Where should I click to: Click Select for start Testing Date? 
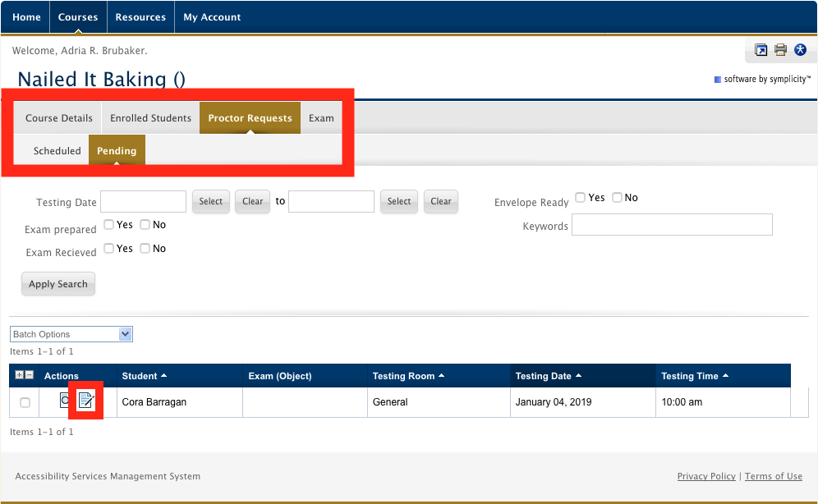tap(211, 201)
